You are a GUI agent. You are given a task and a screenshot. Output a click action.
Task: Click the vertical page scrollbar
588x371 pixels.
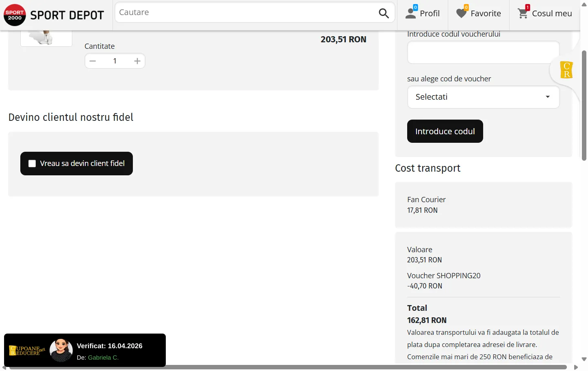point(584,106)
